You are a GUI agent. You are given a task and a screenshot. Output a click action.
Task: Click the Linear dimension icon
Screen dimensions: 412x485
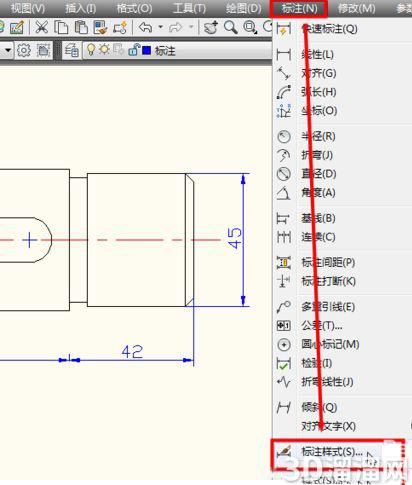(x=284, y=54)
